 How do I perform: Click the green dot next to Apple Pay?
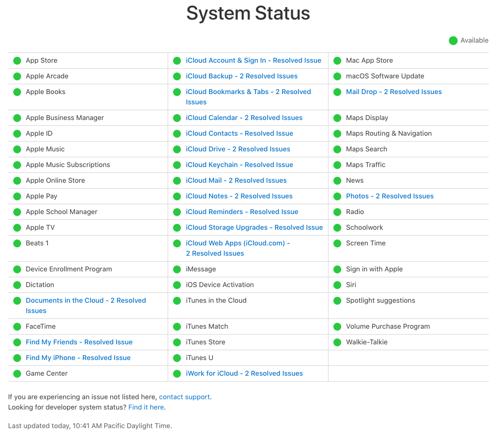point(17,196)
